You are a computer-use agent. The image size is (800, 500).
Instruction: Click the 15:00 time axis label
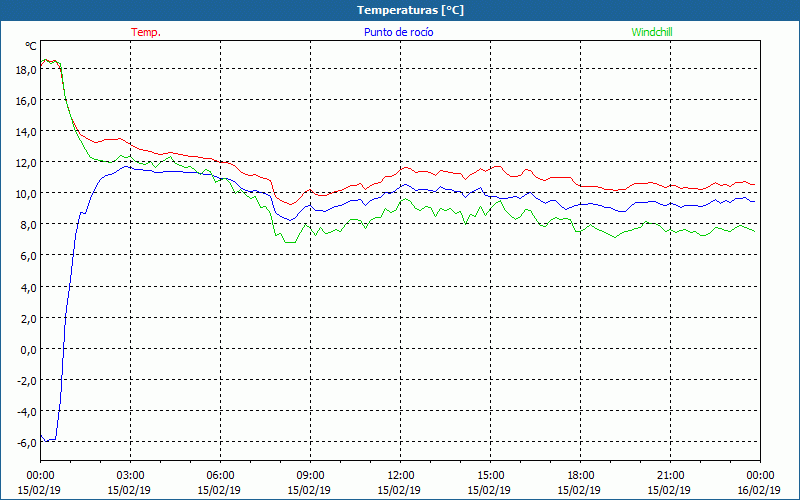click(490, 476)
